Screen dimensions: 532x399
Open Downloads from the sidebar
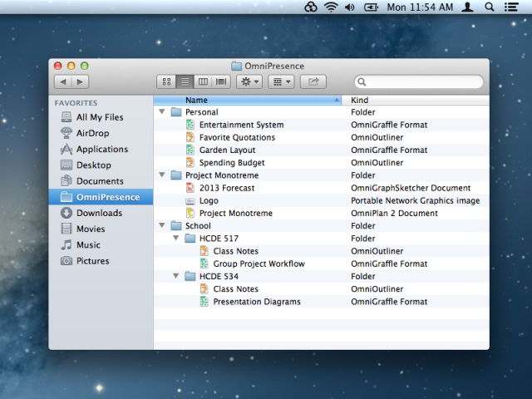coord(99,213)
